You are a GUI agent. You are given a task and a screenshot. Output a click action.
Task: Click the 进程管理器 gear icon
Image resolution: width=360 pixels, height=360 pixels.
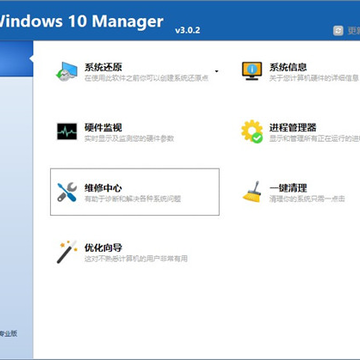click(x=252, y=132)
